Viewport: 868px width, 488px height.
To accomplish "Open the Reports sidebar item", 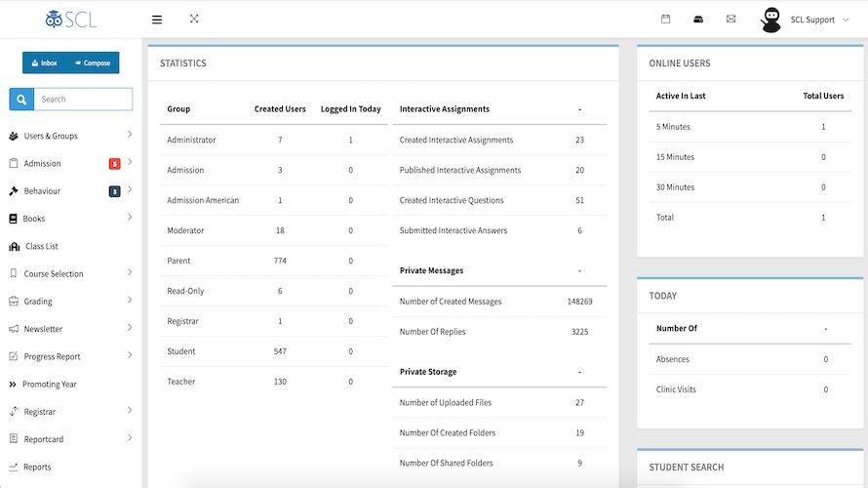I will [x=37, y=467].
